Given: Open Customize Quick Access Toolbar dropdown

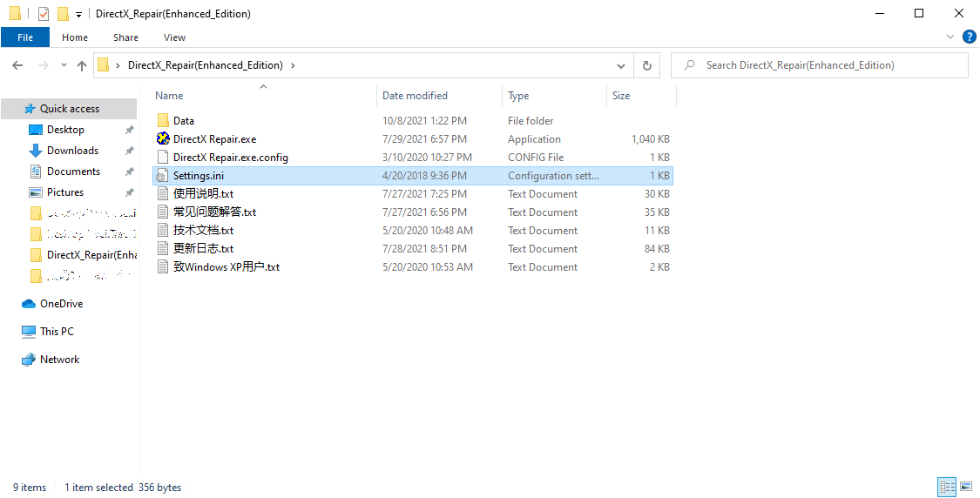Looking at the screenshot, I should click(x=78, y=15).
